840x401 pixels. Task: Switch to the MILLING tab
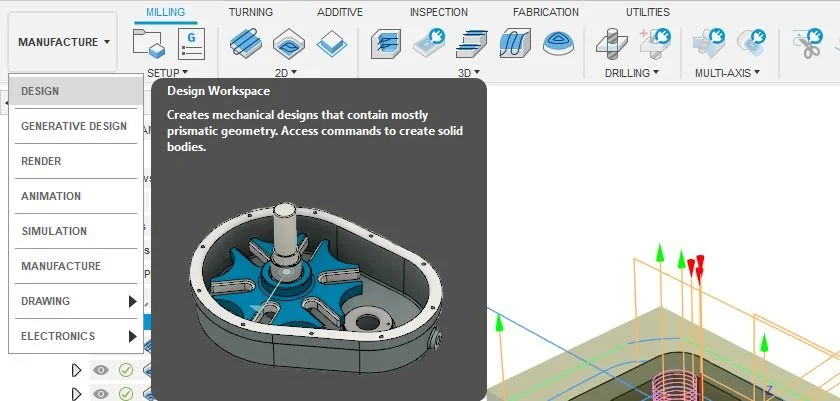pos(166,12)
